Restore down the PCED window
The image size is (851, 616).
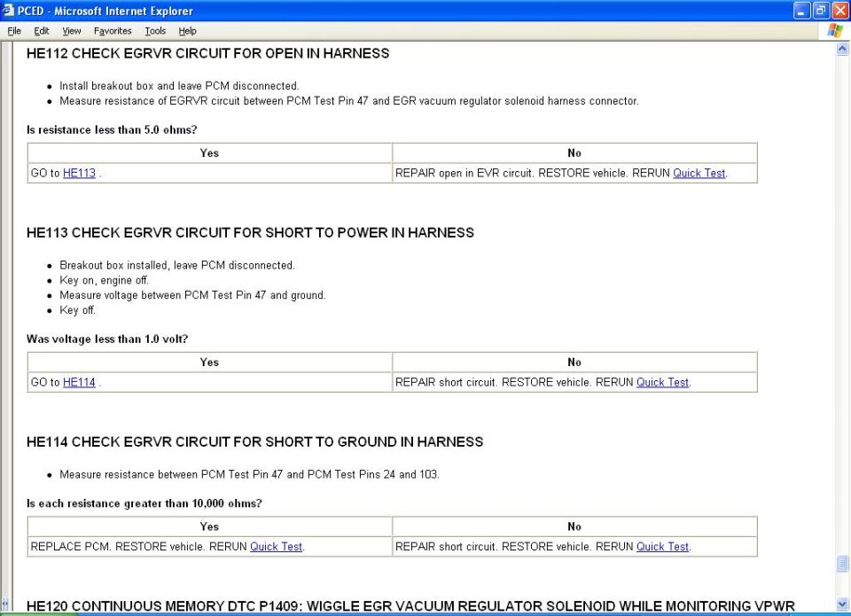point(821,11)
